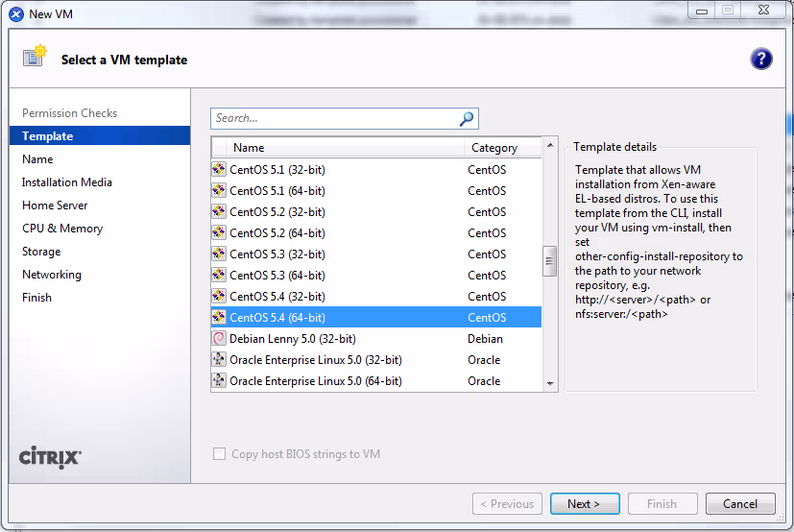Click the CentOS 5.2 (32-bit) template icon

tap(219, 212)
